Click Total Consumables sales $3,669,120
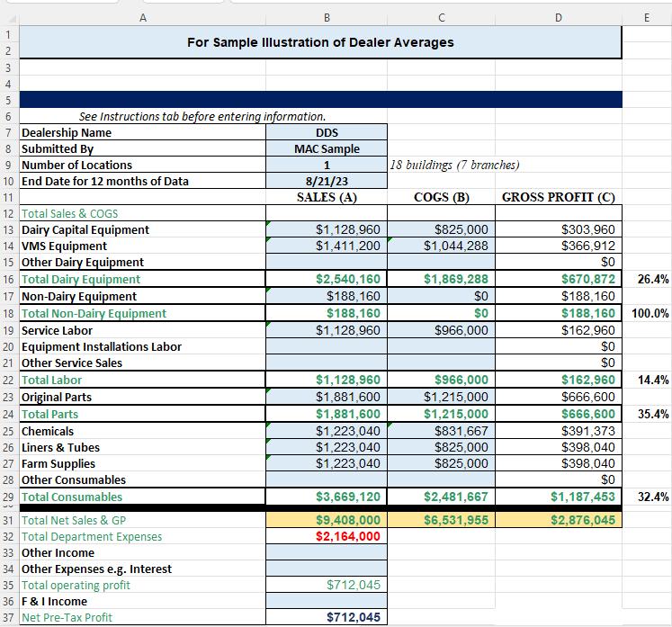The height and width of the screenshot is (627, 672). click(327, 497)
